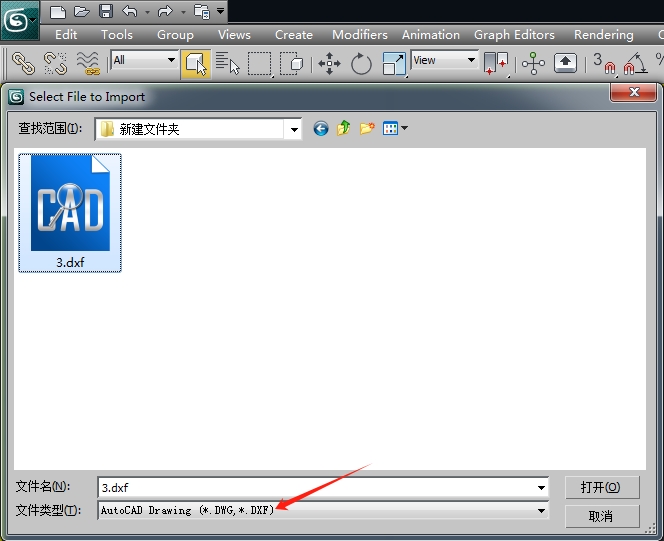Viewport: 664px width, 541px height.
Task: Click the 取消 cancel button
Action: [x=601, y=516]
